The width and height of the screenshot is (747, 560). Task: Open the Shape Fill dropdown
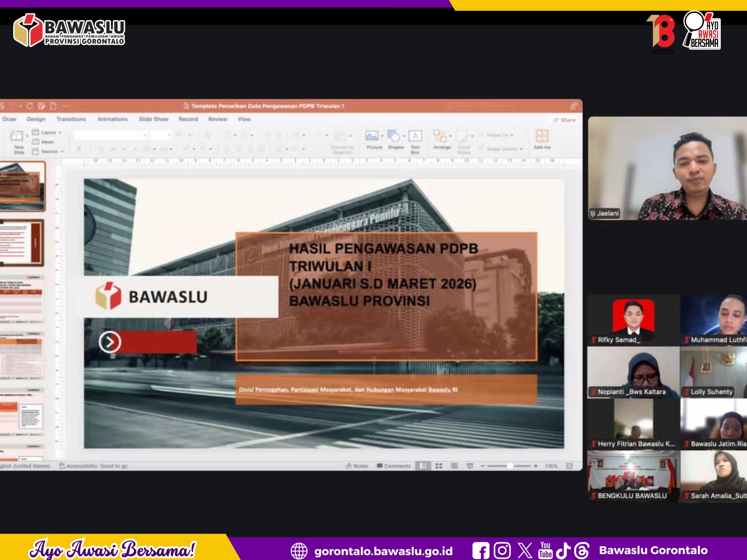495,135
